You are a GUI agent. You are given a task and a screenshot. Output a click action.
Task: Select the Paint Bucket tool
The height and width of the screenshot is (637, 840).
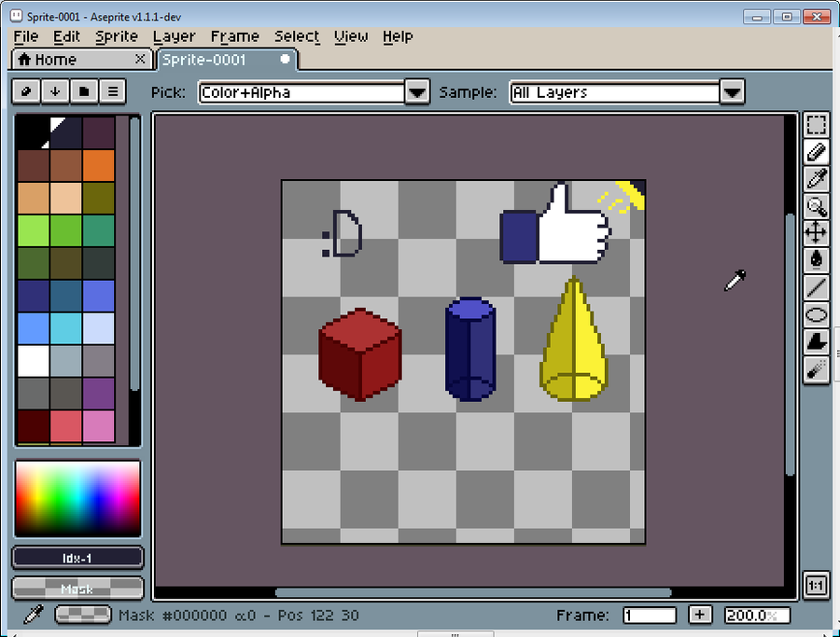pos(816,260)
